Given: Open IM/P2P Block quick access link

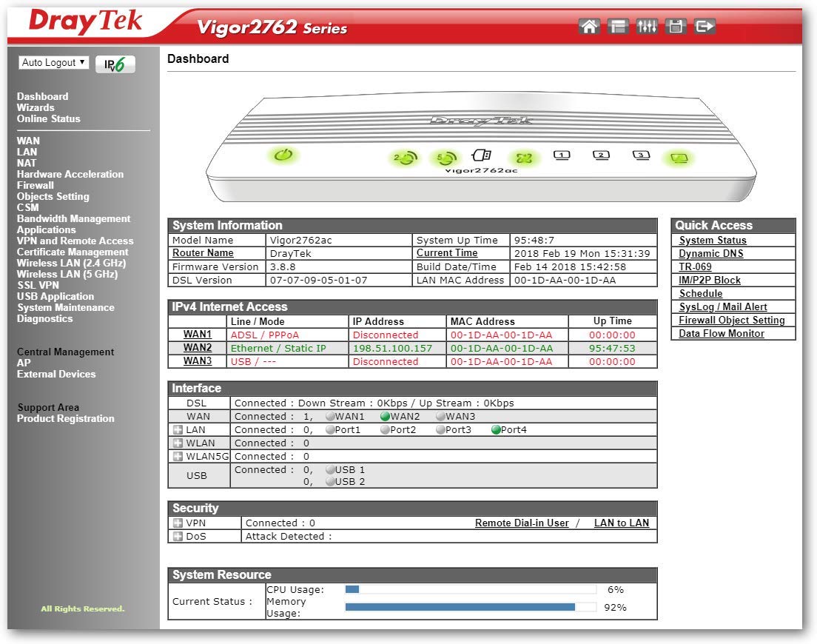Looking at the screenshot, I should pos(710,281).
